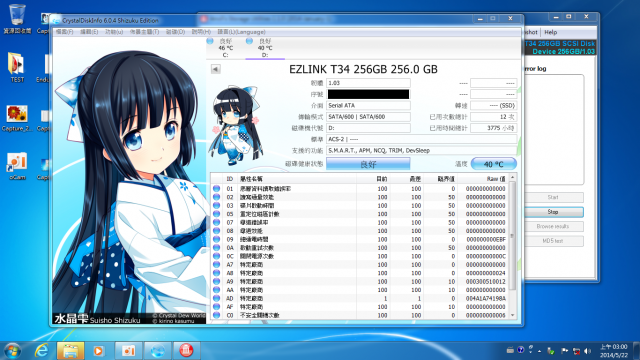The height and width of the screenshot is (360, 640).
Task: Click the features field S.M.A.R.T., APM, NCQ
Action: 422,150
